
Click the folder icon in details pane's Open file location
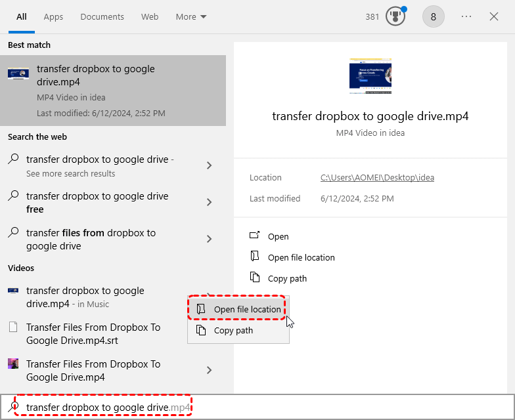255,256
